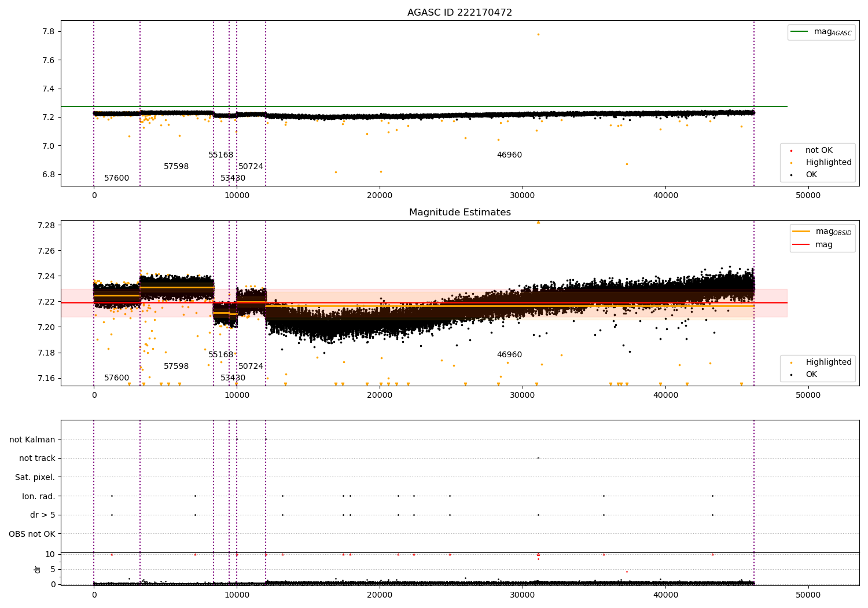Click the 50000 x-axis tick under top plot
Image resolution: width=868 pixels, height=608 pixels.
point(808,196)
